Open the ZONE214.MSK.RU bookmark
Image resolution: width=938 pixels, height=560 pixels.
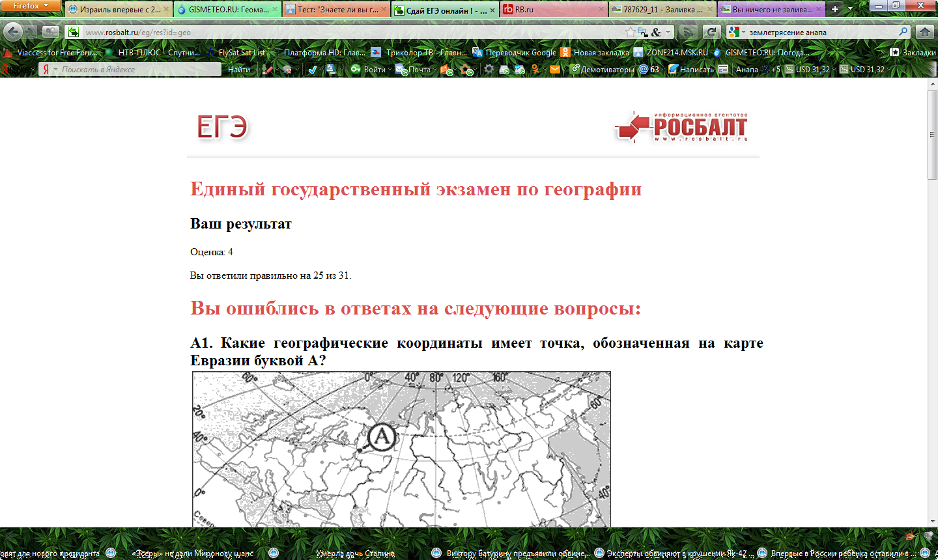(x=670, y=52)
